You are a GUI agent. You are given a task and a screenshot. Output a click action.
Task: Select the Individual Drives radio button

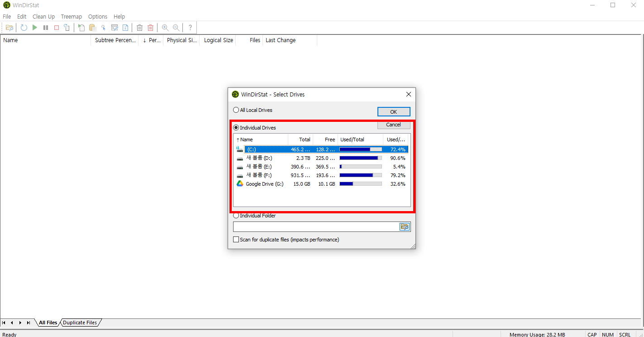tap(236, 128)
